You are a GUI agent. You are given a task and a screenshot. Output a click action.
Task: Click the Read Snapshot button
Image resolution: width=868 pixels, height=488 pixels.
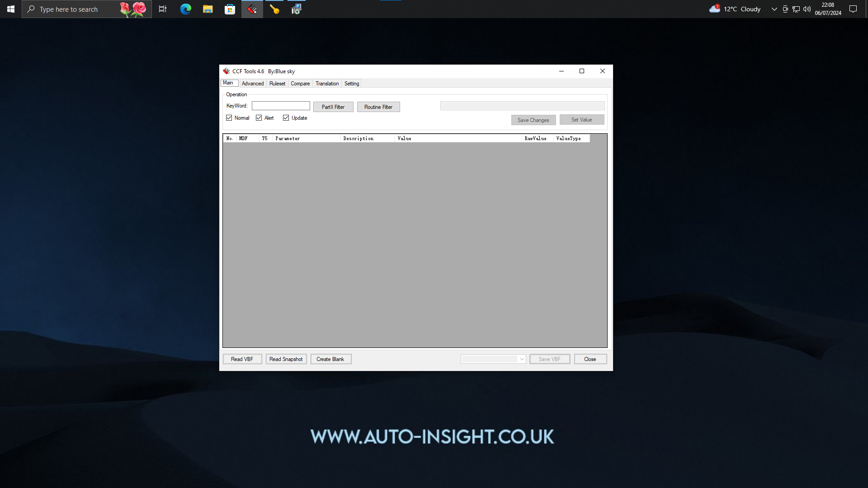click(x=286, y=359)
